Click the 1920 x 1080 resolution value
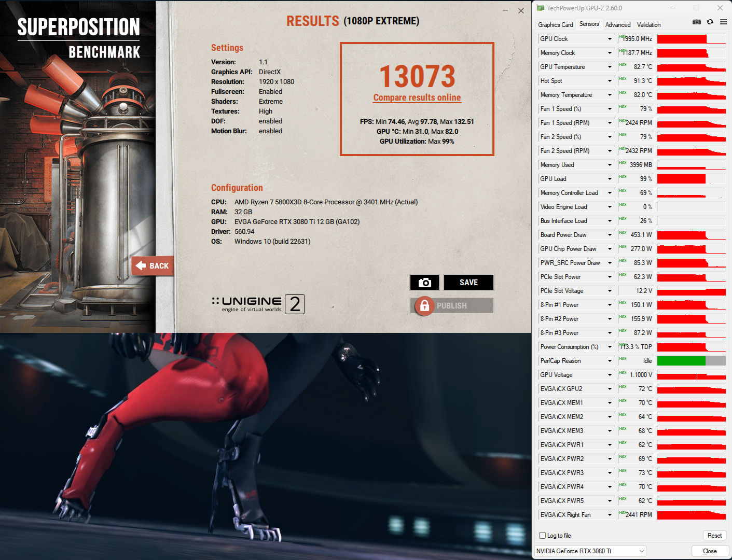 pyautogui.click(x=277, y=82)
